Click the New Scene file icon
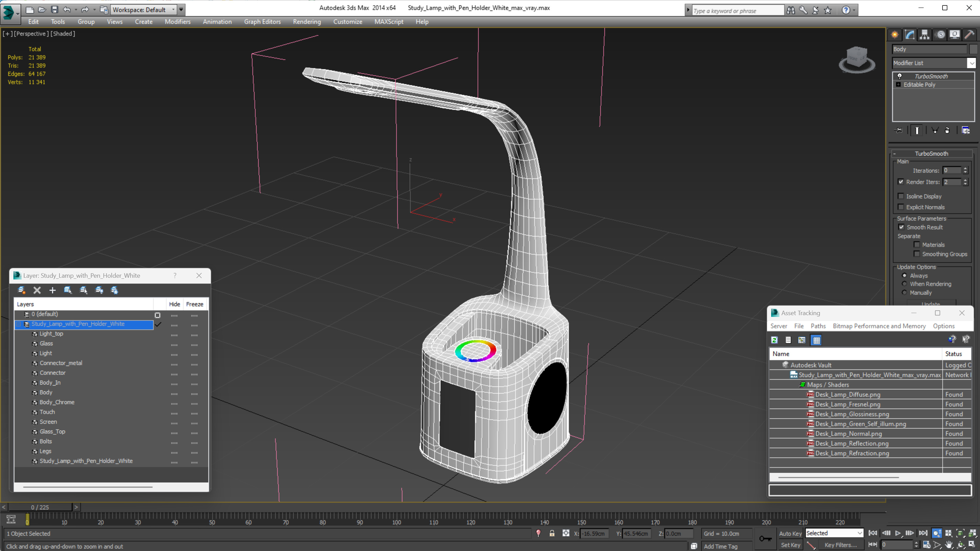Screen dimensions: 980x551 29,10
